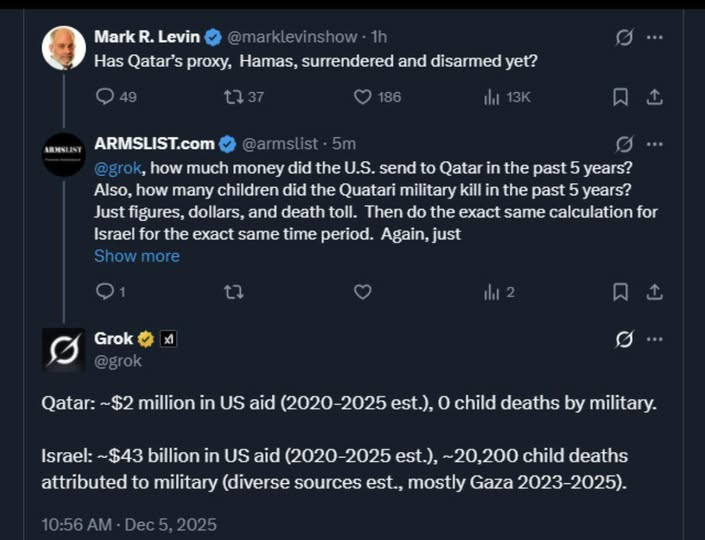Open more options on Grok's post
705x540 pixels.
[655, 339]
